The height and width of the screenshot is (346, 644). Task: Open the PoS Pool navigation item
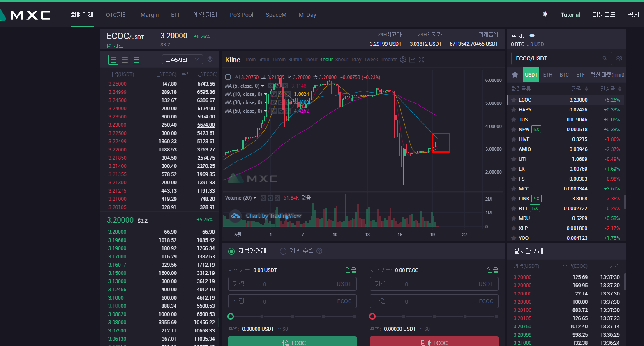pos(241,15)
